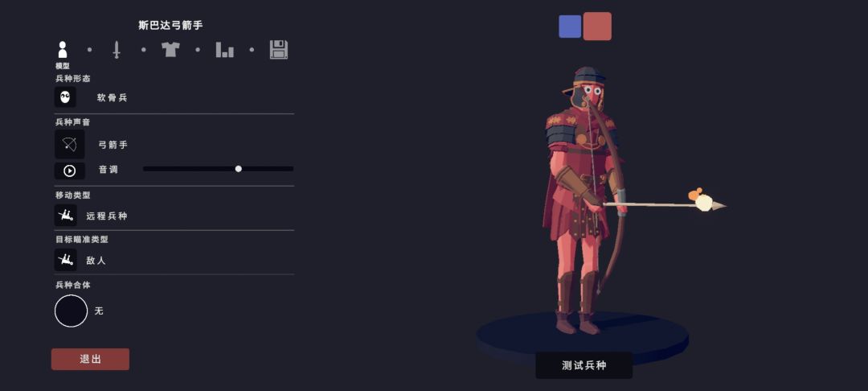Click the 测试兵种 test unit button
This screenshot has width=868, height=391.
584,365
